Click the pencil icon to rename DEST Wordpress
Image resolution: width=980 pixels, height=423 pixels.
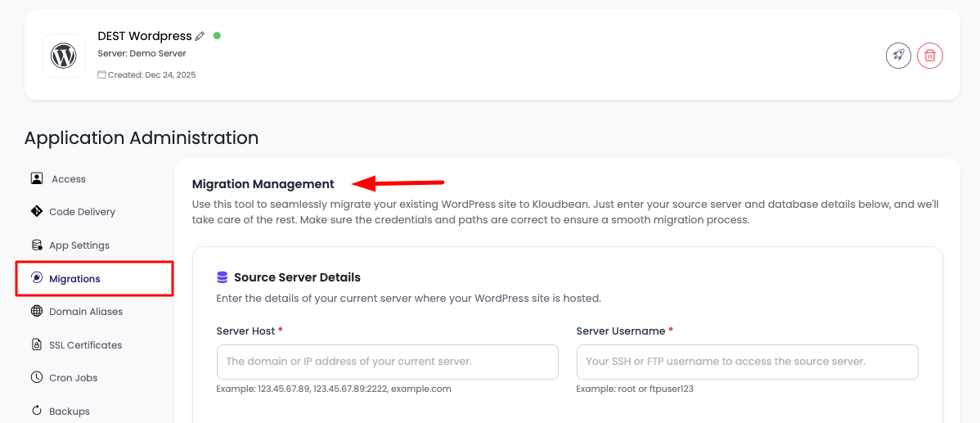click(x=200, y=36)
